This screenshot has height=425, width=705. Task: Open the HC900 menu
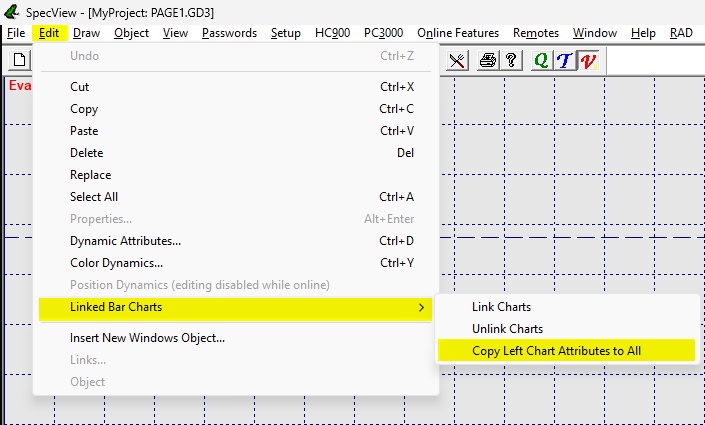point(332,33)
